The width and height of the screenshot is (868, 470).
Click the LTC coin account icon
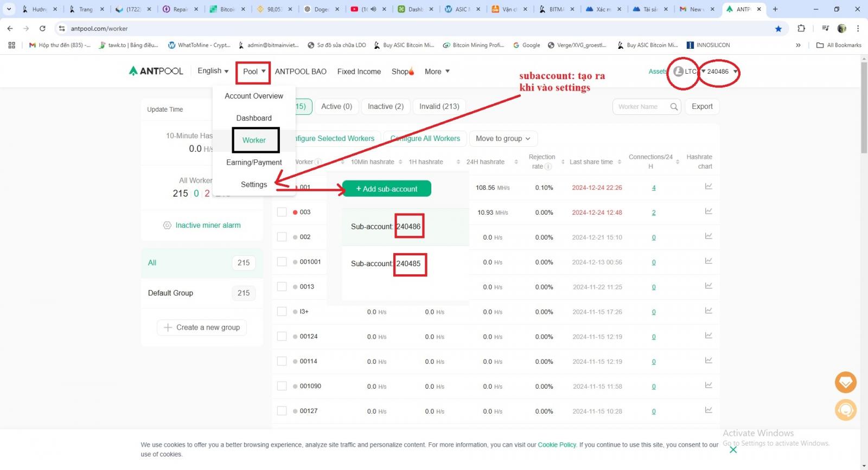(x=678, y=71)
